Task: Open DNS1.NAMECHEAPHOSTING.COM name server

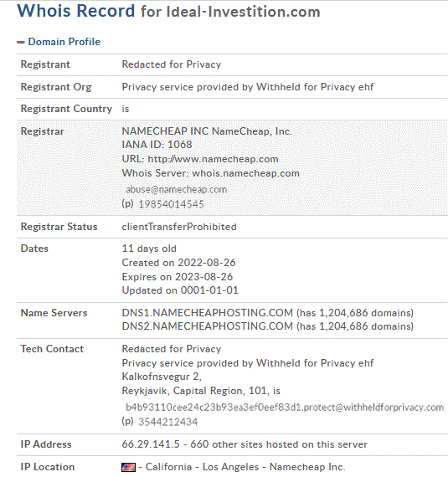Action: 208,313
